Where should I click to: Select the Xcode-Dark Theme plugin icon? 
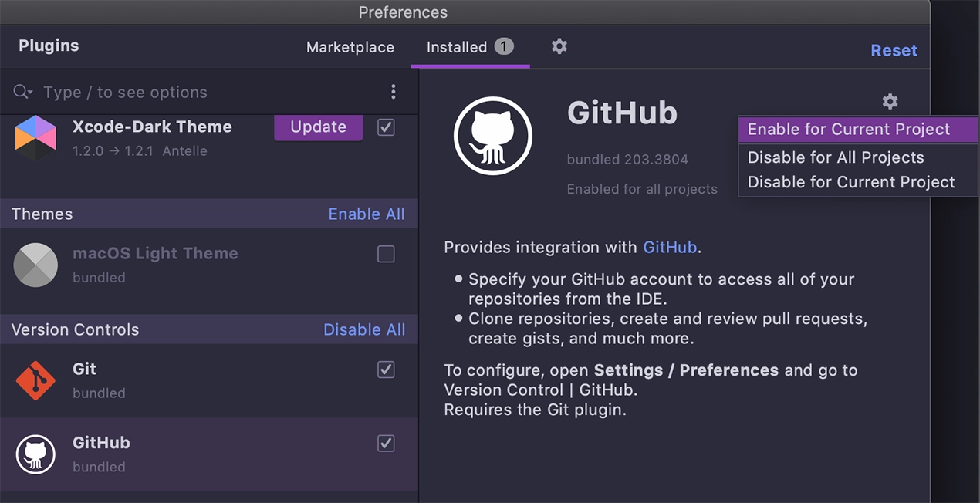click(x=35, y=137)
